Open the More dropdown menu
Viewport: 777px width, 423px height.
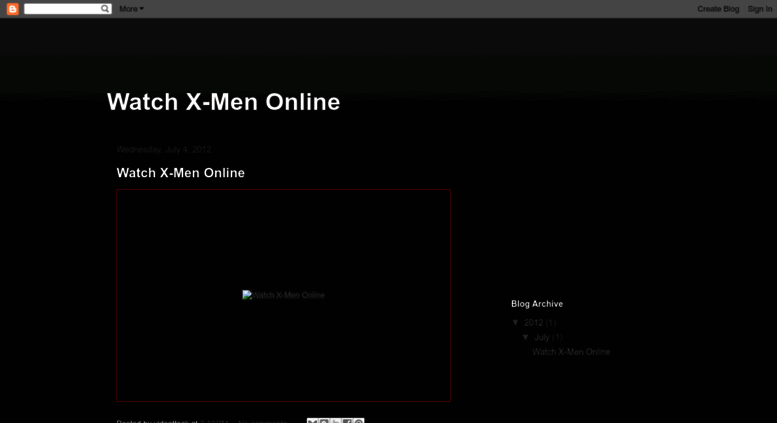(131, 9)
